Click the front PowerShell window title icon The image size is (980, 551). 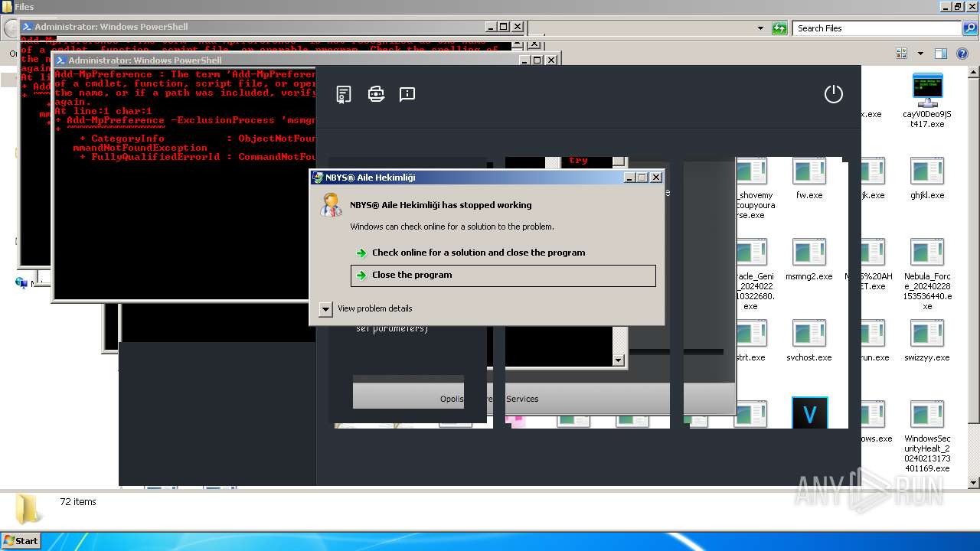click(60, 60)
